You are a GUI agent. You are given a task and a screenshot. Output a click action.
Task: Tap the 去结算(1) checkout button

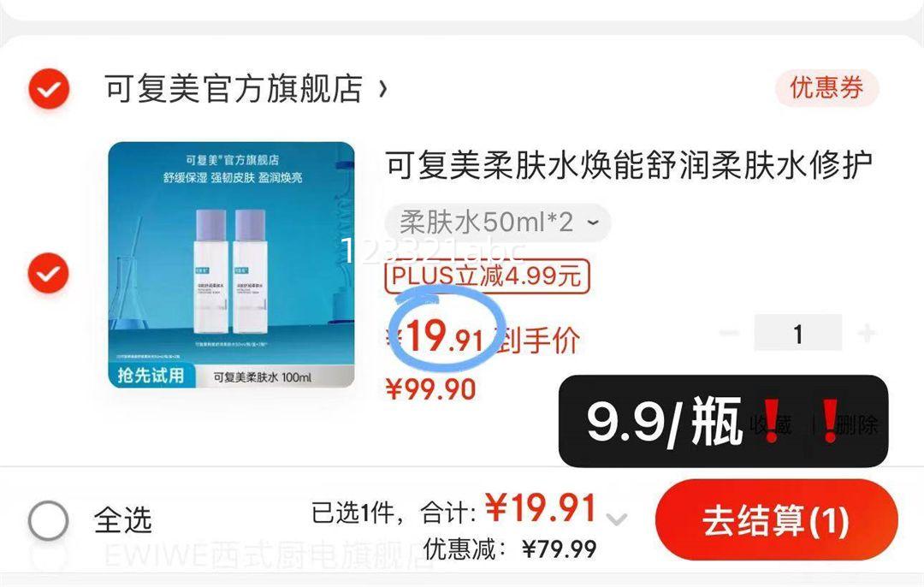coord(776,519)
